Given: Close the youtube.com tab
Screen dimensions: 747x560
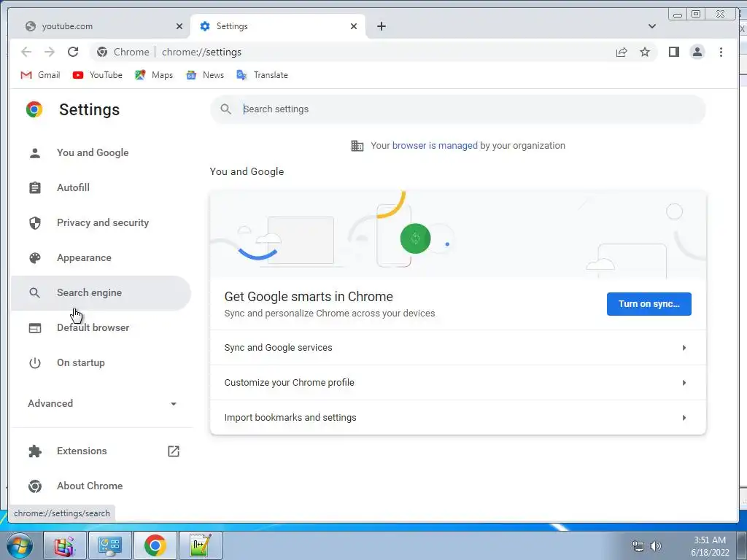Looking at the screenshot, I should tap(179, 26).
